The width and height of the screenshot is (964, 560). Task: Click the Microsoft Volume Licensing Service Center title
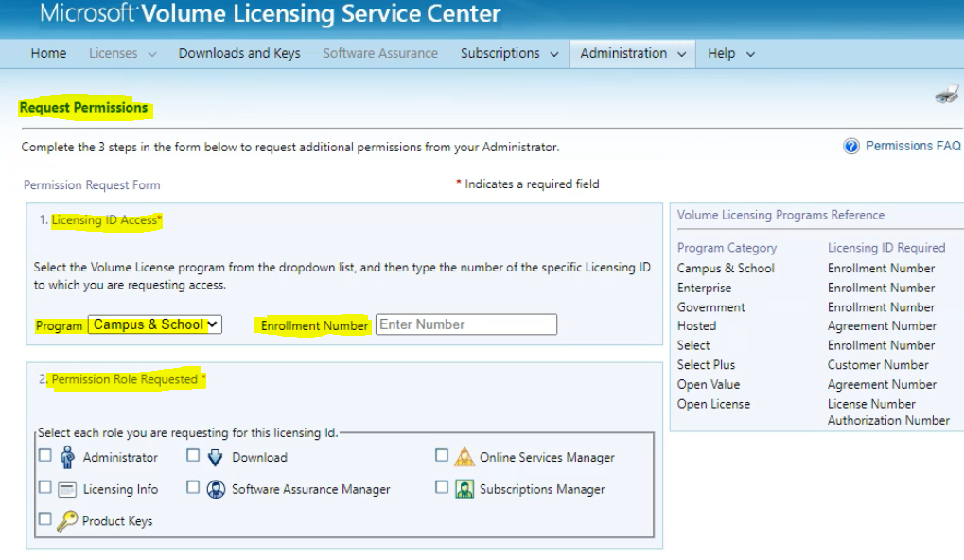pyautogui.click(x=271, y=13)
